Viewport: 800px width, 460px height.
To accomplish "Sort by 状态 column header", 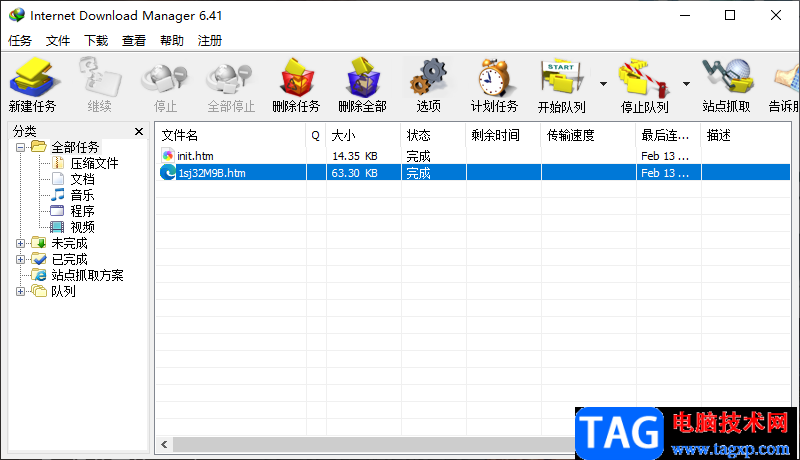I will [x=433, y=135].
